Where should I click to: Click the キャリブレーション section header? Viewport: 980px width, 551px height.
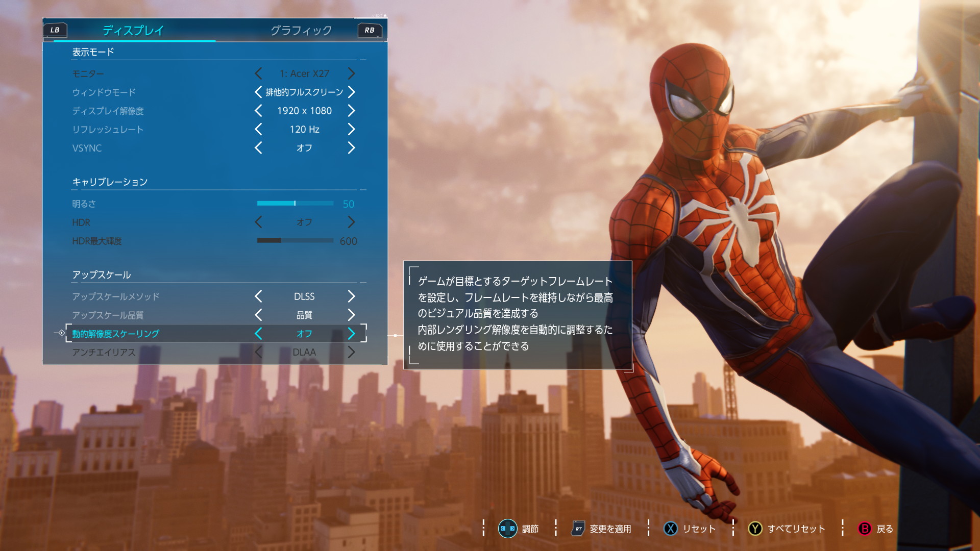point(110,182)
